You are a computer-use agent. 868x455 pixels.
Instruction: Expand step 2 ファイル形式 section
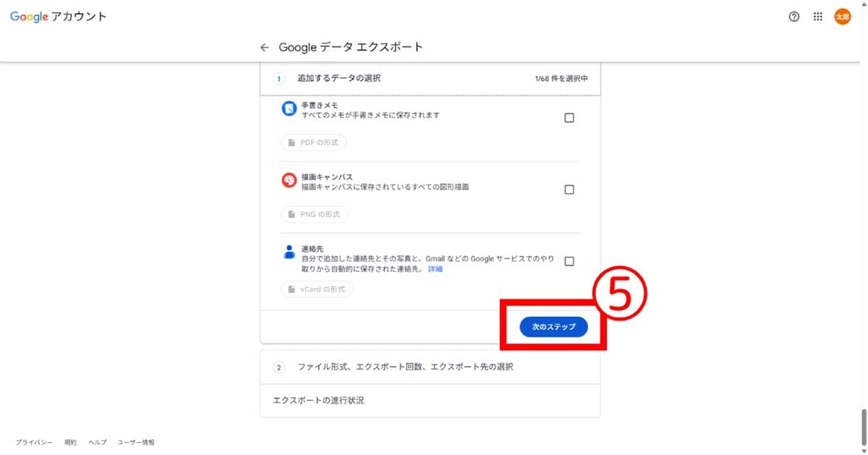[x=430, y=367]
